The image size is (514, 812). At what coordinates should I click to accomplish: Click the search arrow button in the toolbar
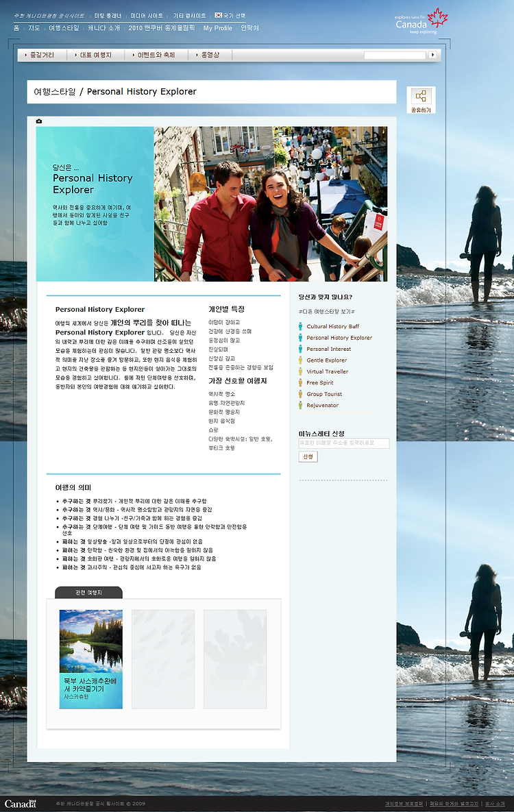[x=432, y=55]
